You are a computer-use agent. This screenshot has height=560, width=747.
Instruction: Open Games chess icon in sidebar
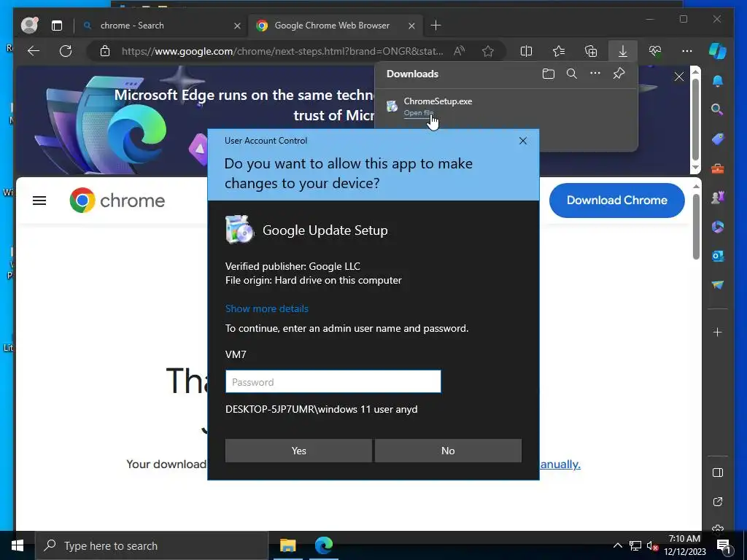[718, 197]
